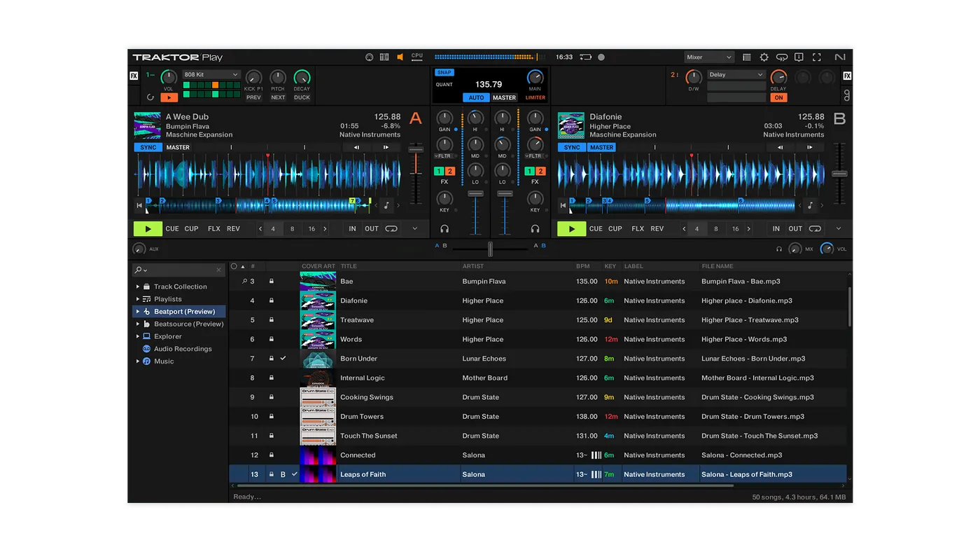Enable FLX flux mode on Deck A

pyautogui.click(x=214, y=229)
